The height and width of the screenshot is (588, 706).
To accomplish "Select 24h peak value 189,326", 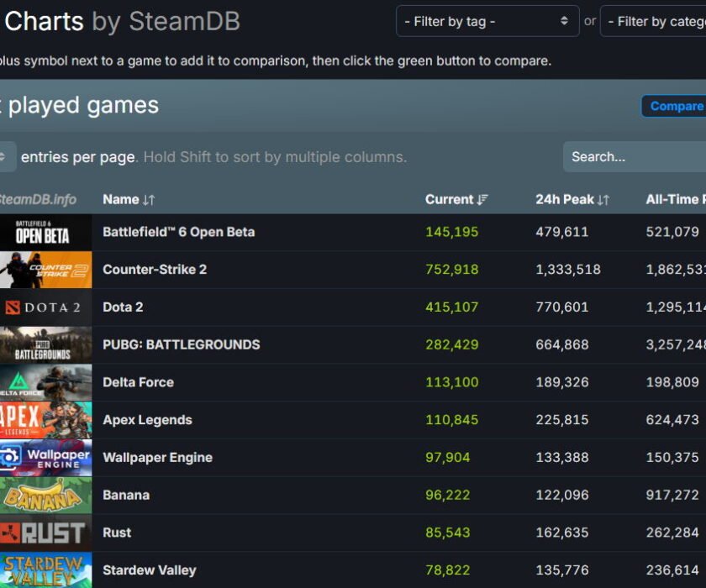I will [562, 382].
